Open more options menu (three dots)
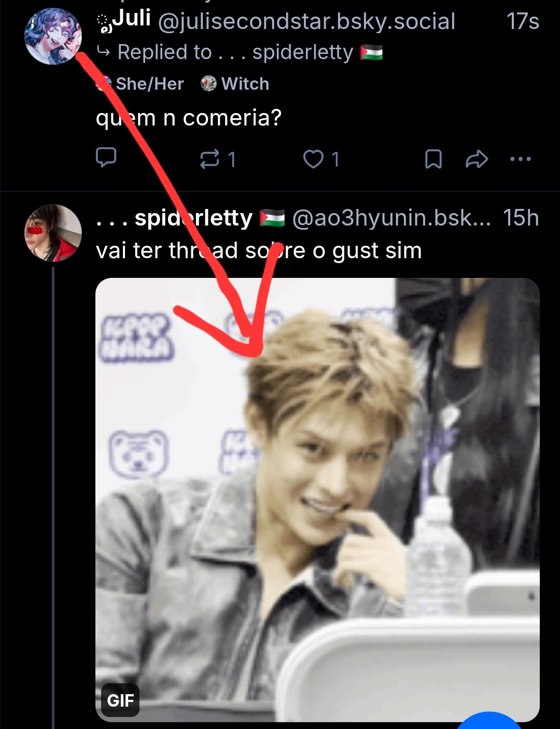The height and width of the screenshot is (729, 560). click(520, 159)
